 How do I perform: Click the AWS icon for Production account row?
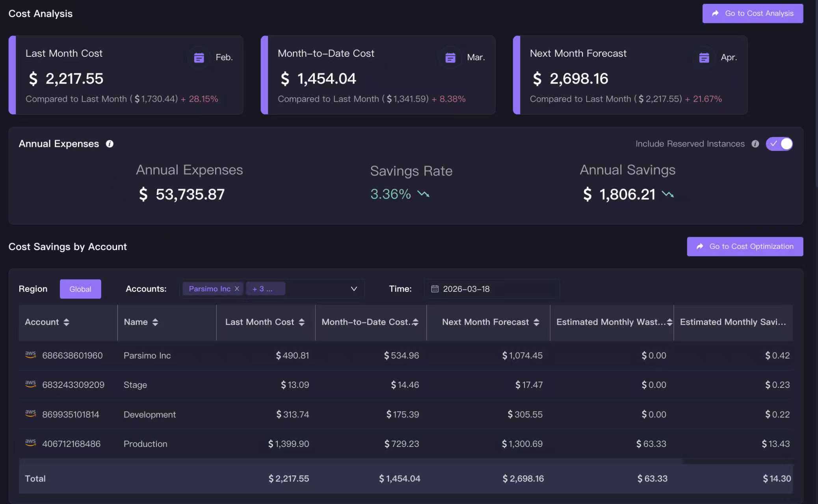point(31,443)
